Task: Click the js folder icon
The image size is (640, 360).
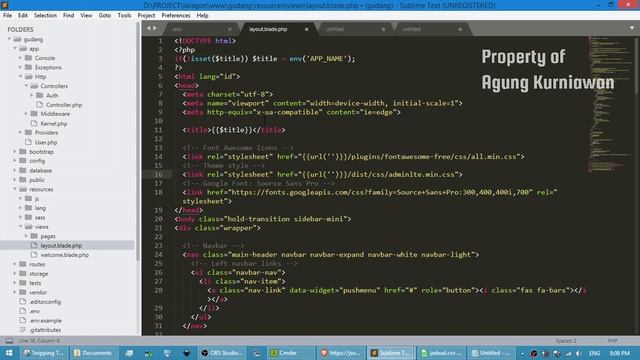Action: tap(28, 198)
